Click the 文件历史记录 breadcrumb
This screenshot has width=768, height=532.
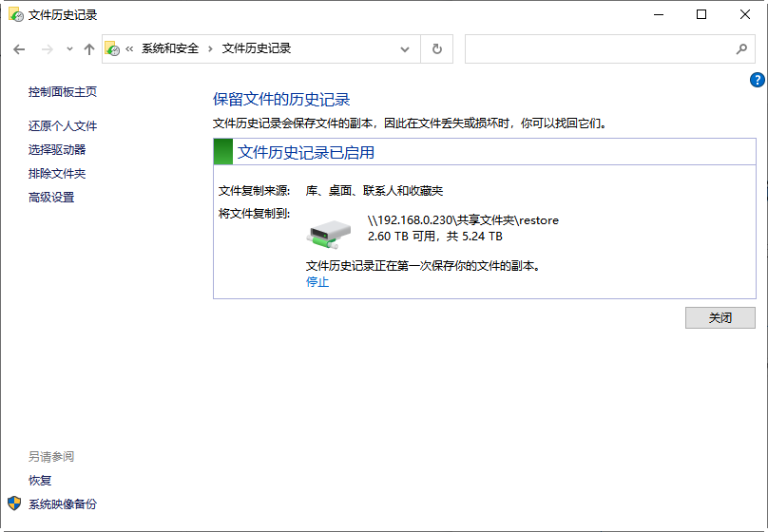click(257, 48)
